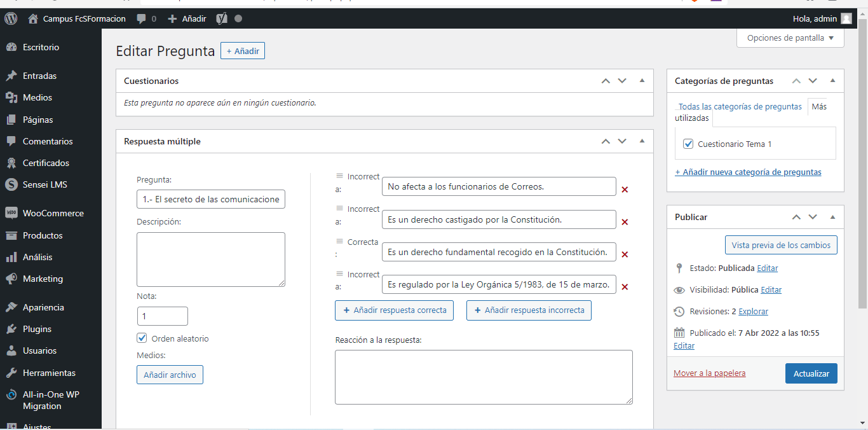Edit the publish date
The width and height of the screenshot is (868, 430).
pyautogui.click(x=684, y=346)
